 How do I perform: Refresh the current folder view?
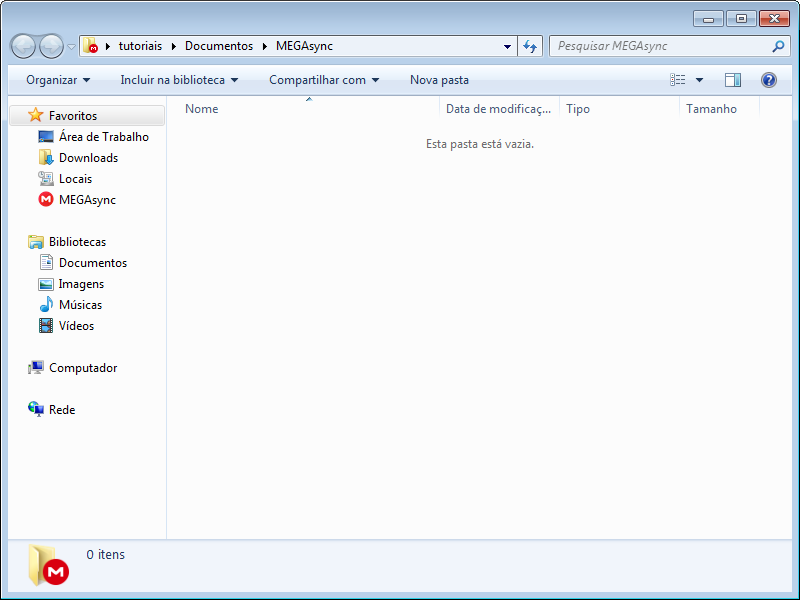530,46
